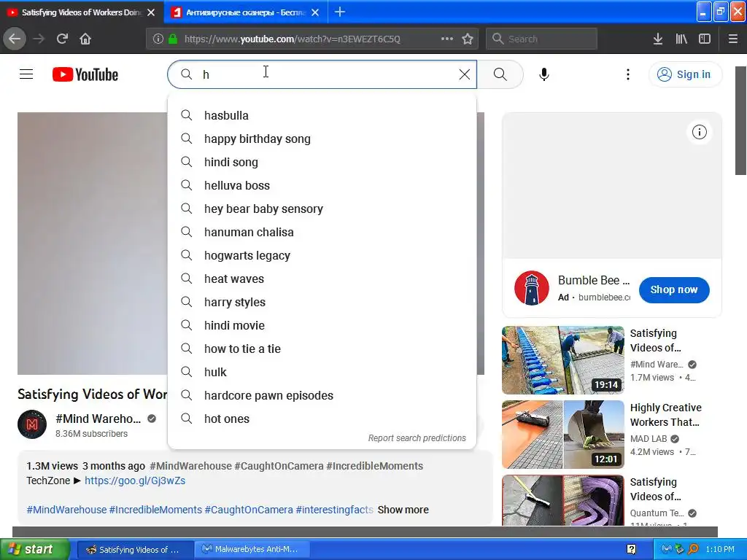Open the 19:14 Satisfying Videos thumbnail
Viewport: 747px width, 560px height.
click(x=563, y=360)
